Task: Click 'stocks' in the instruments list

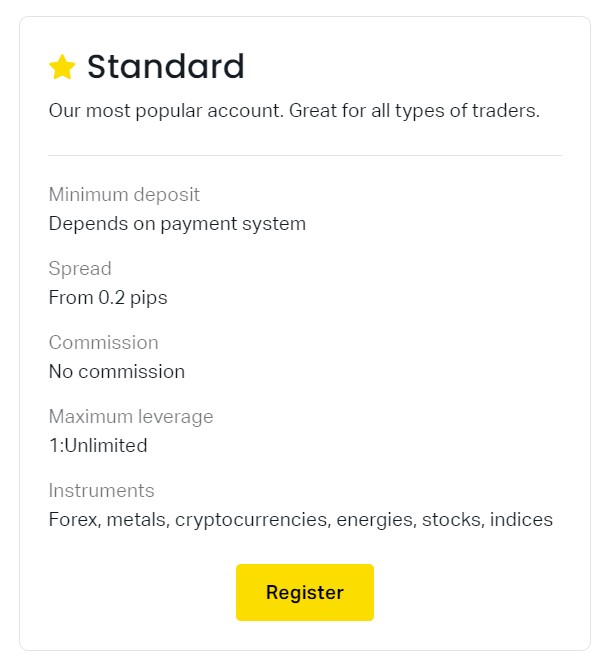Action: 449,520
